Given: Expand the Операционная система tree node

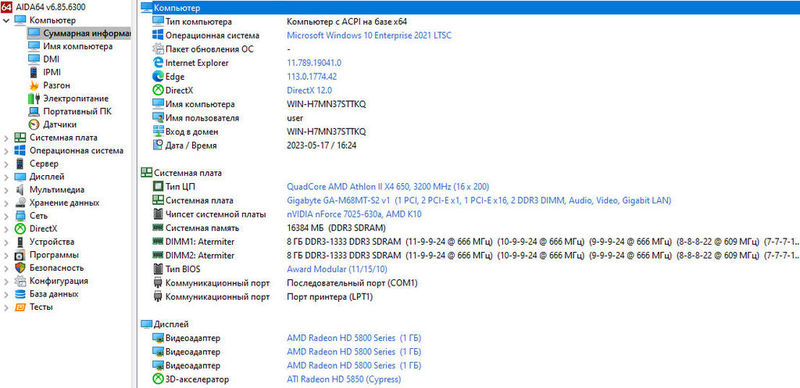Looking at the screenshot, I should pyautogui.click(x=6, y=151).
